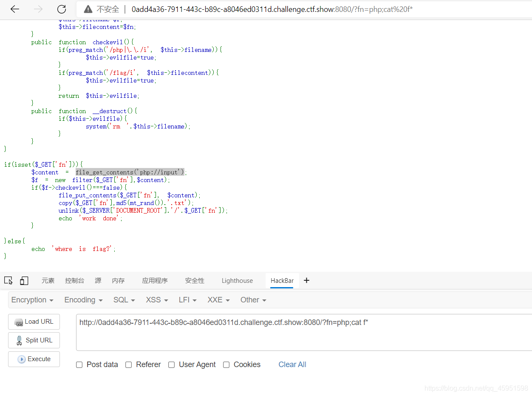Enable the Cookies checkbox
Image resolution: width=532 pixels, height=396 pixels.
point(226,365)
